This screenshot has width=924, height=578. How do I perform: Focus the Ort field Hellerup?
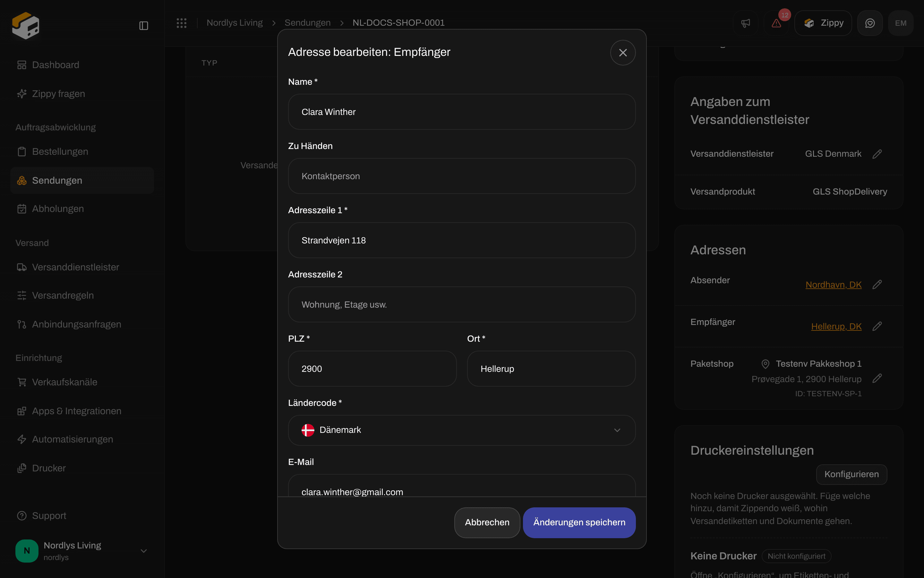pyautogui.click(x=551, y=369)
